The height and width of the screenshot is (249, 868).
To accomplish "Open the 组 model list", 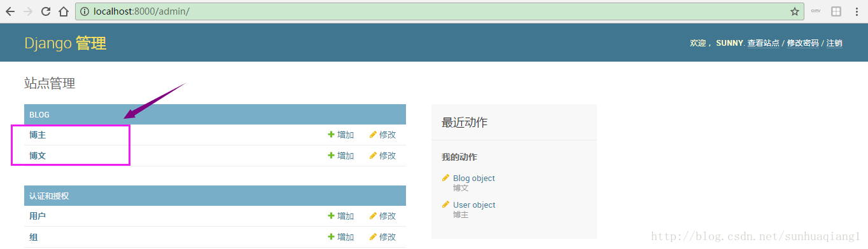I will click(33, 237).
